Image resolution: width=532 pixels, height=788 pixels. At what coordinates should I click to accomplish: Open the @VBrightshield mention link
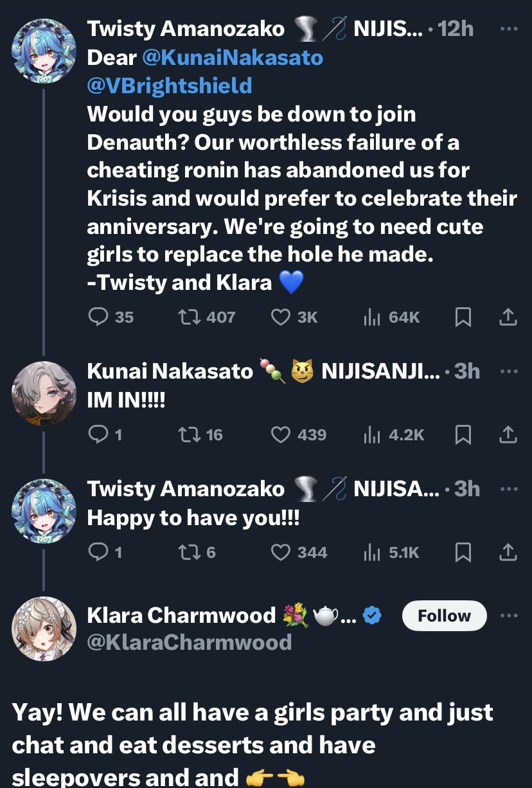coord(170,85)
